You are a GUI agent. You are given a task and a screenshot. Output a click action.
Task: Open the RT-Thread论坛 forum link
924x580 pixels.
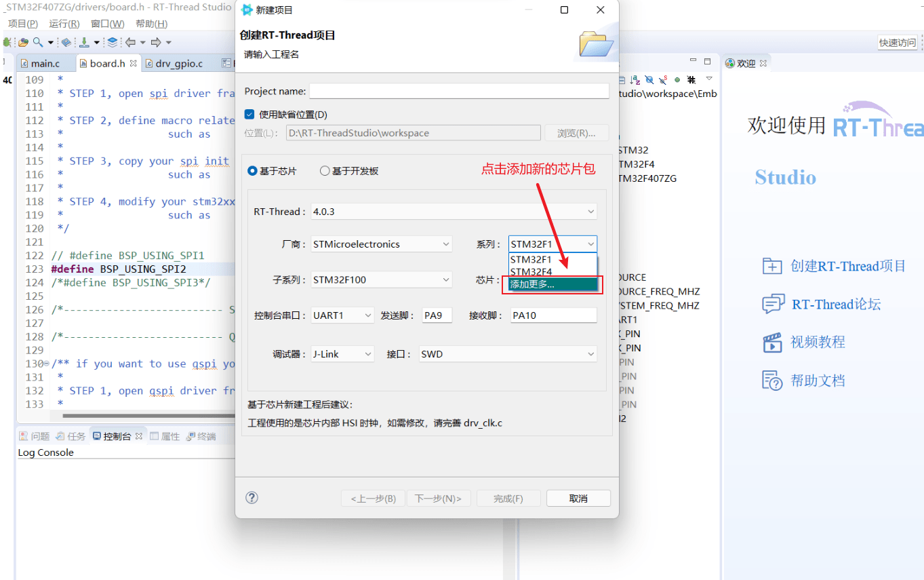(x=772, y=304)
